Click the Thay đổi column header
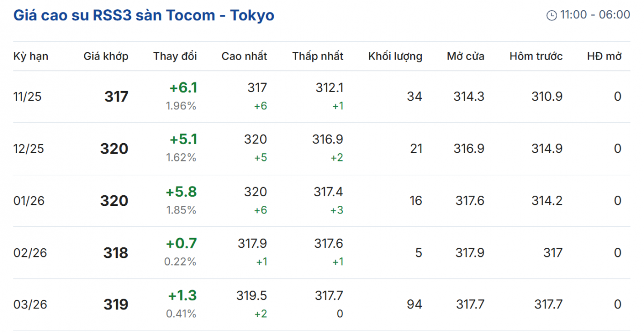The width and height of the screenshot is (644, 333). (x=175, y=56)
